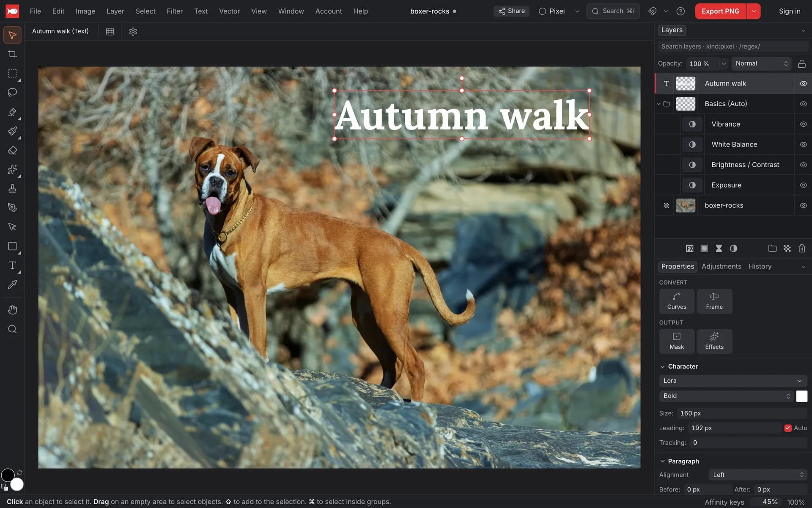Open the Filter menu
Image resolution: width=812 pixels, height=508 pixels.
tap(175, 11)
